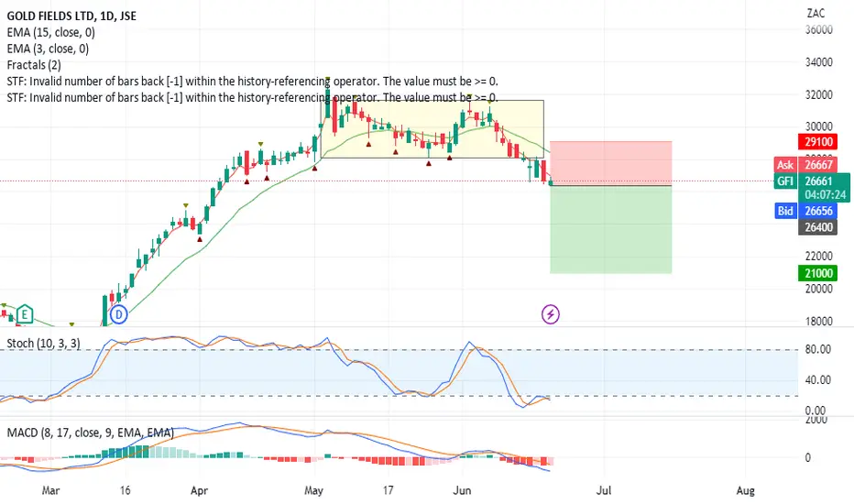This screenshot has width=854, height=504.
Task: Select the green profit zone of short position
Action: pos(611,229)
